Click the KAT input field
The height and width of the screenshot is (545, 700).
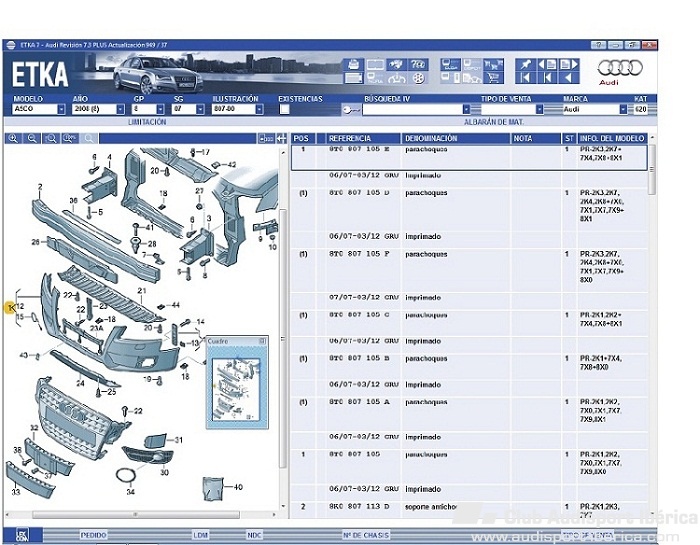(640, 109)
